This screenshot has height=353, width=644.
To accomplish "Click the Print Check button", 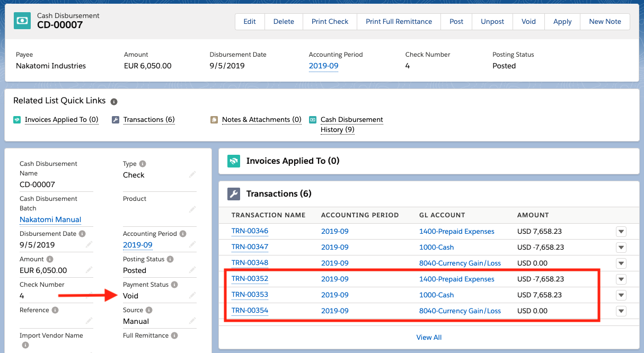I will 330,22.
